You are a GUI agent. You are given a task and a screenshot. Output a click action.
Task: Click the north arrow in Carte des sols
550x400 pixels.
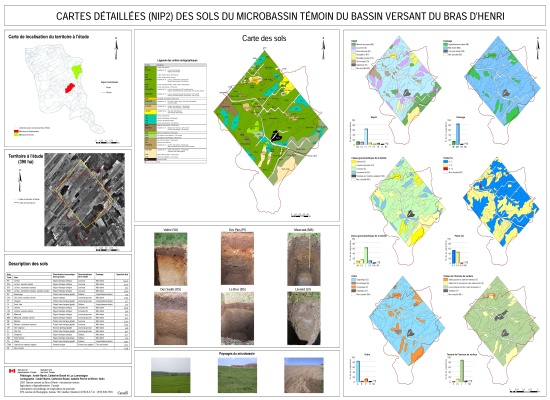323,49
